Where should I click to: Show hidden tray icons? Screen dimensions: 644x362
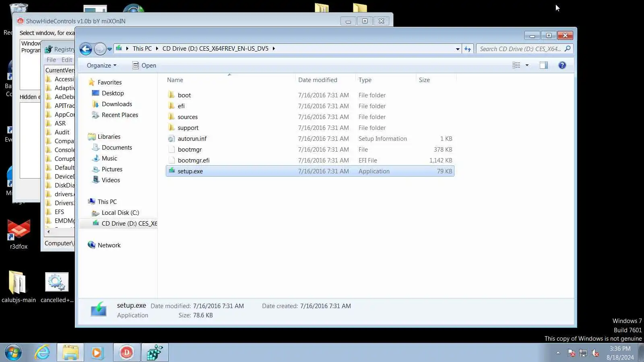click(558, 353)
